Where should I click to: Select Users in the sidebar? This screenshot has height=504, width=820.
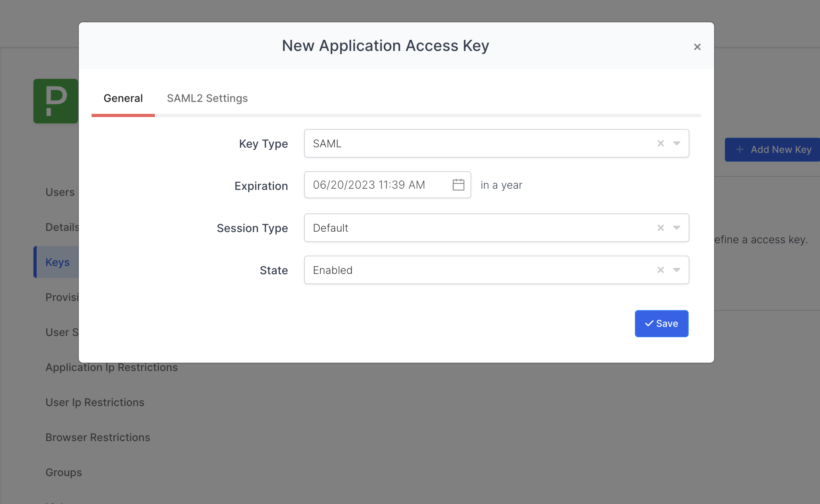click(x=60, y=192)
